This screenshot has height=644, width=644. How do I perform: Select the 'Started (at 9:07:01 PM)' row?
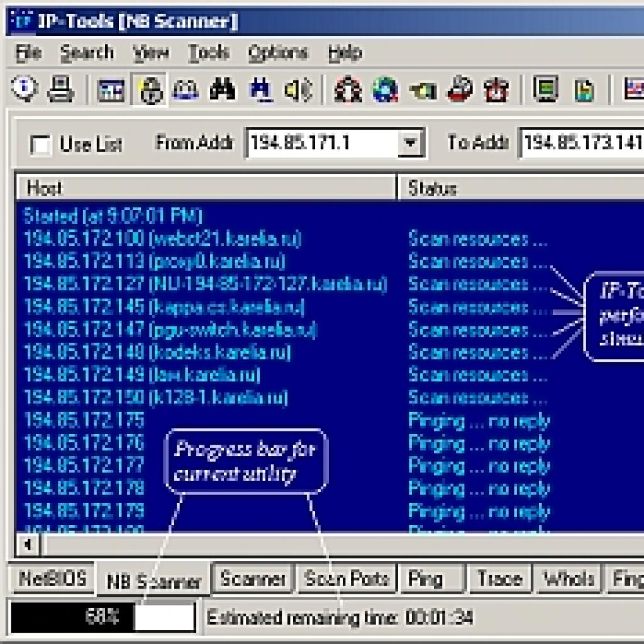pos(113,216)
